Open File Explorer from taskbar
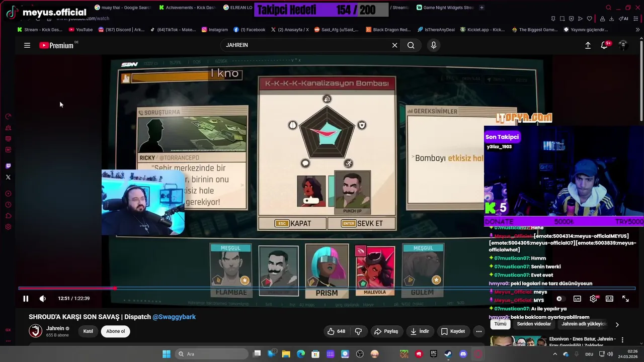The width and height of the screenshot is (644, 362). pyautogui.click(x=286, y=354)
